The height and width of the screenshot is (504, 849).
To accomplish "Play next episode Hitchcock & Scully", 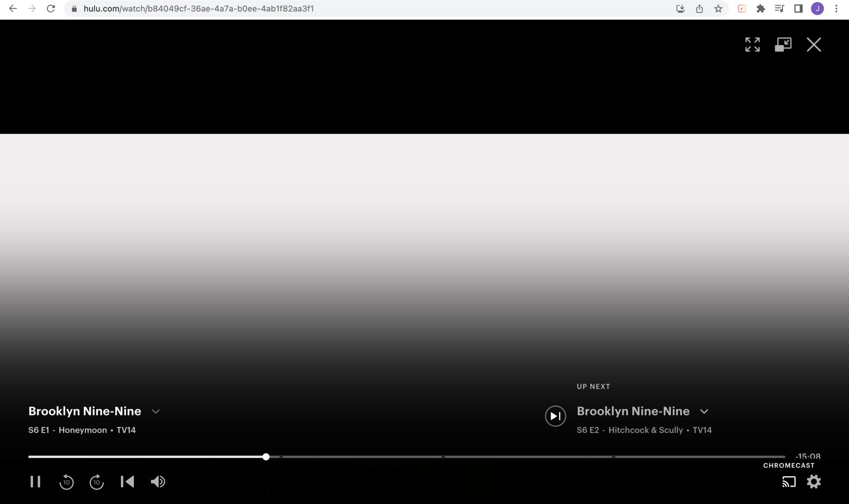I will (x=555, y=416).
